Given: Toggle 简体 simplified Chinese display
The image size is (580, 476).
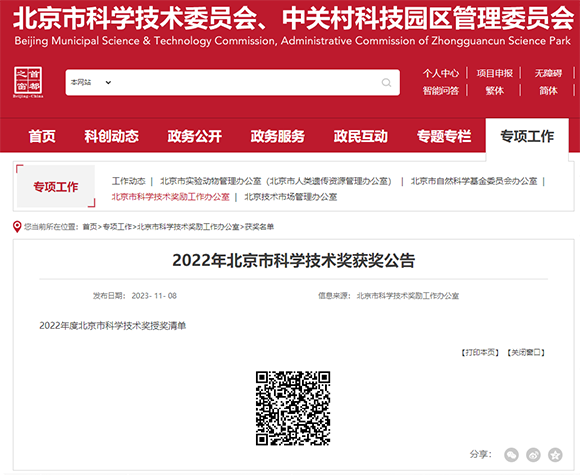Looking at the screenshot, I should 548,90.
